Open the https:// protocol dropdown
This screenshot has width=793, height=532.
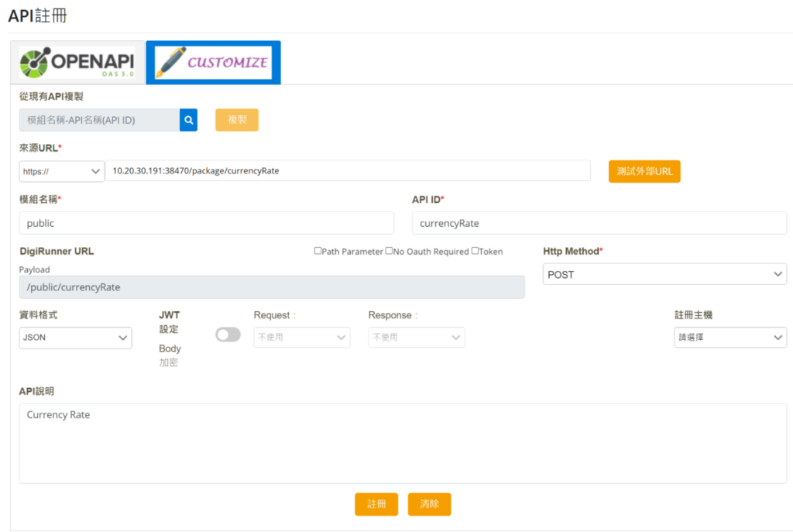click(x=61, y=171)
